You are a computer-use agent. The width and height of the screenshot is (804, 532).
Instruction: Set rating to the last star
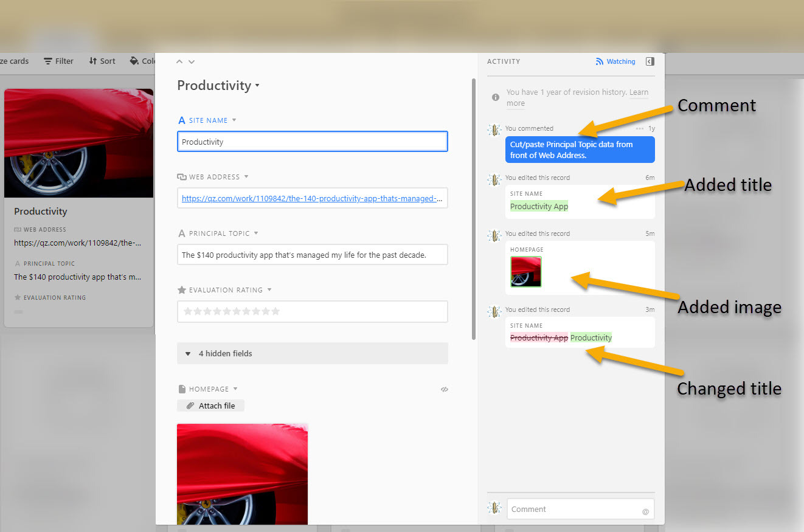(x=276, y=311)
